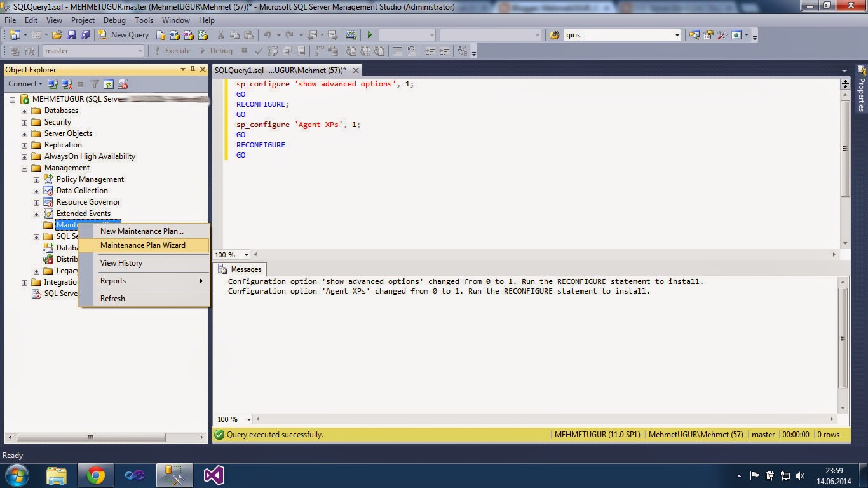
Task: Open the Window menu
Action: pyautogui.click(x=176, y=20)
